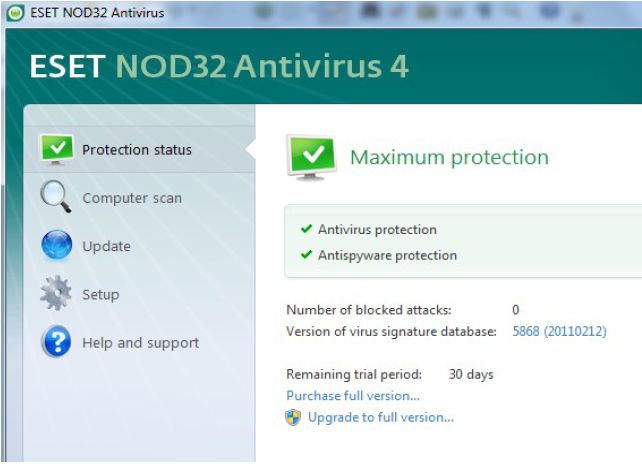
Task: Click the shield icon beside Upgrade link
Action: click(294, 417)
